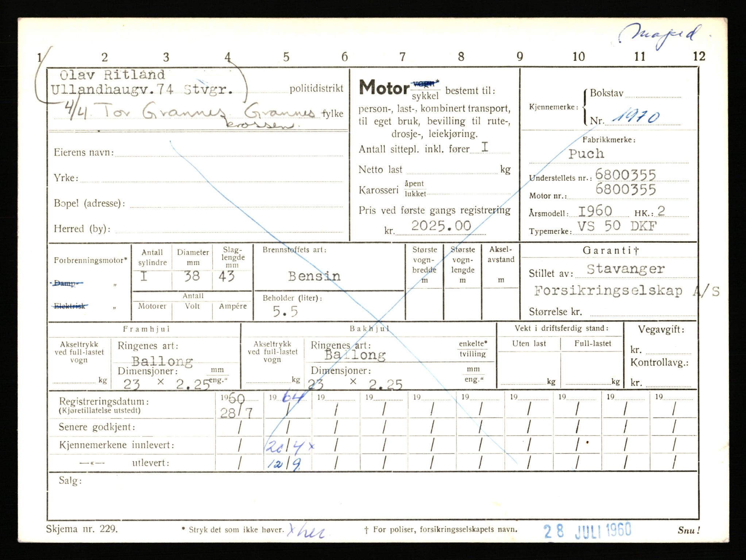Click the "Bopel (adresse):" field label
This screenshot has width=746, height=560.
(90, 203)
